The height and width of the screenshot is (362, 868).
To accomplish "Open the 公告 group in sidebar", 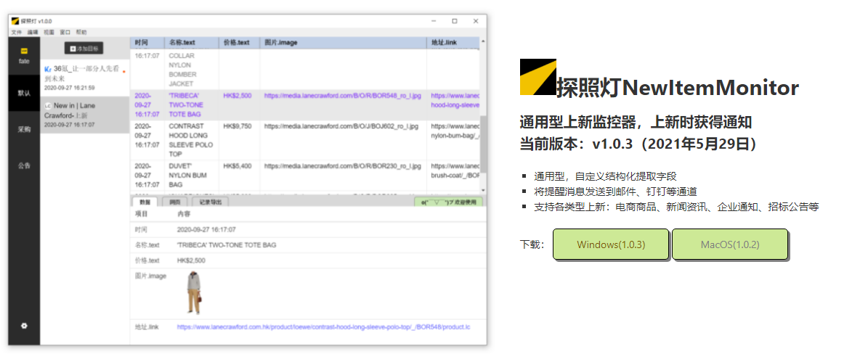I will click(24, 165).
